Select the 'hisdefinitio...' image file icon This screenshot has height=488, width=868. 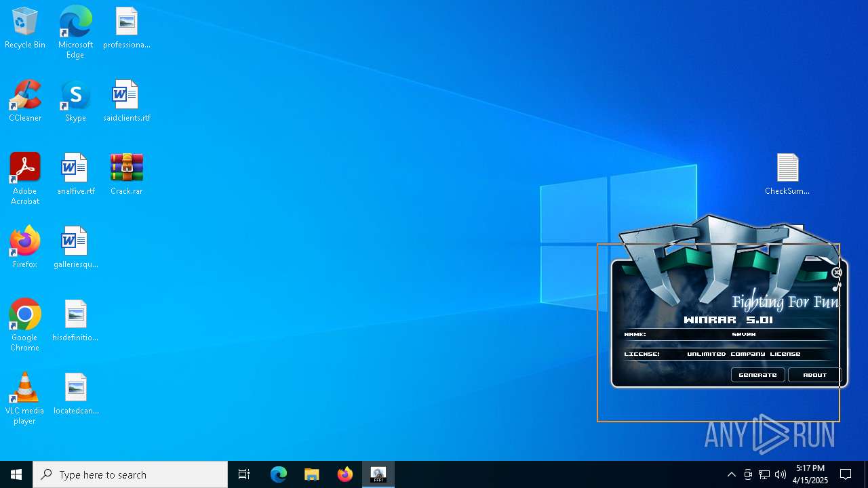click(75, 321)
